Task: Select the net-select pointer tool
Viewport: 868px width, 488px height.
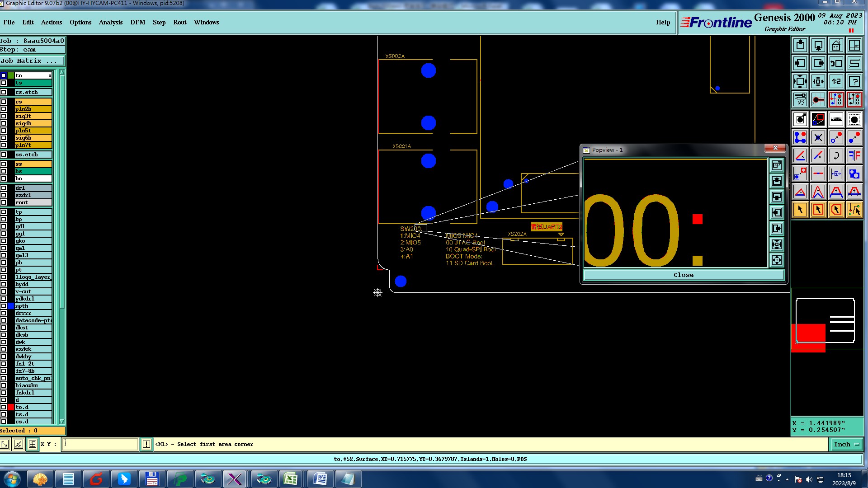Action: click(854, 210)
